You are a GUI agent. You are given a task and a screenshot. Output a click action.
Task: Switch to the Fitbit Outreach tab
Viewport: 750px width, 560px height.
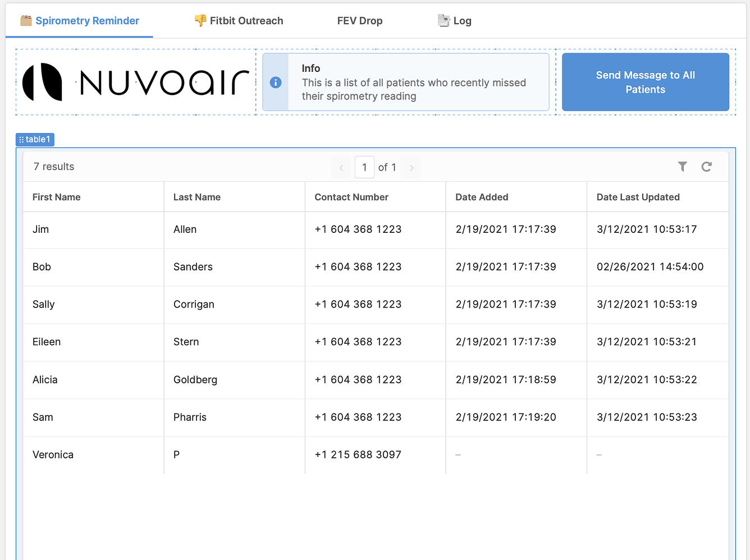239,21
